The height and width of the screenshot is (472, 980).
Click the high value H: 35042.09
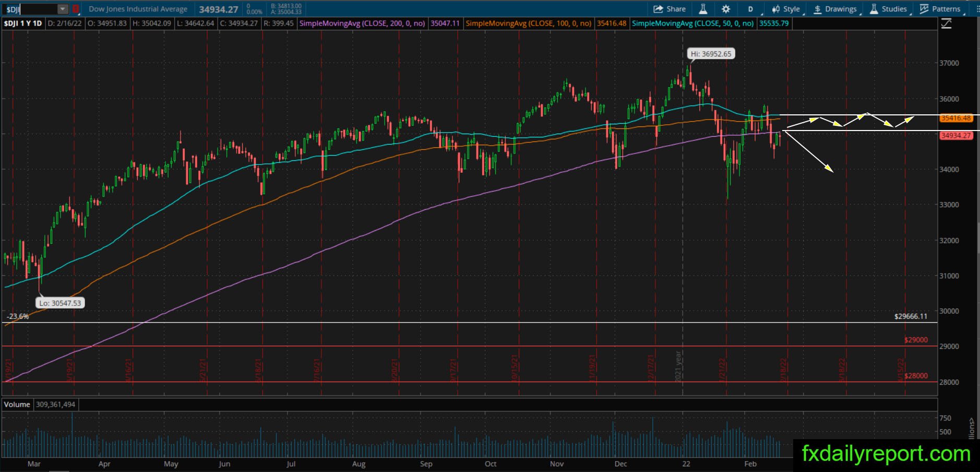(152, 23)
